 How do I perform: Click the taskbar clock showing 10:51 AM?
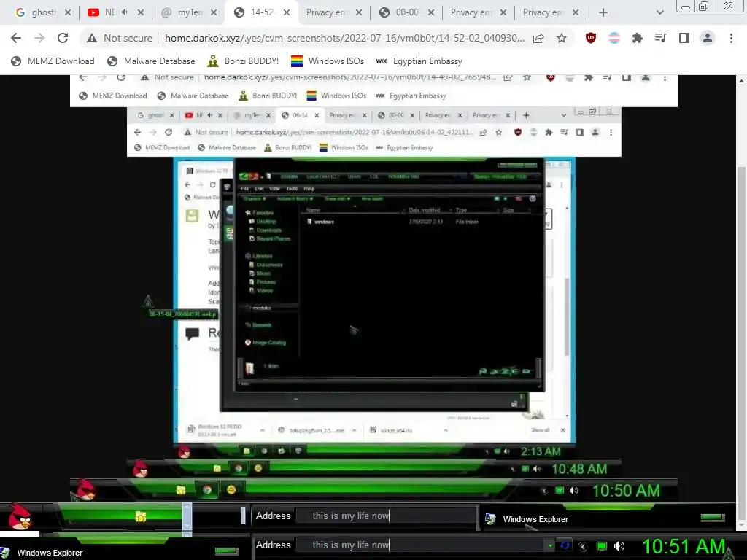[684, 547]
